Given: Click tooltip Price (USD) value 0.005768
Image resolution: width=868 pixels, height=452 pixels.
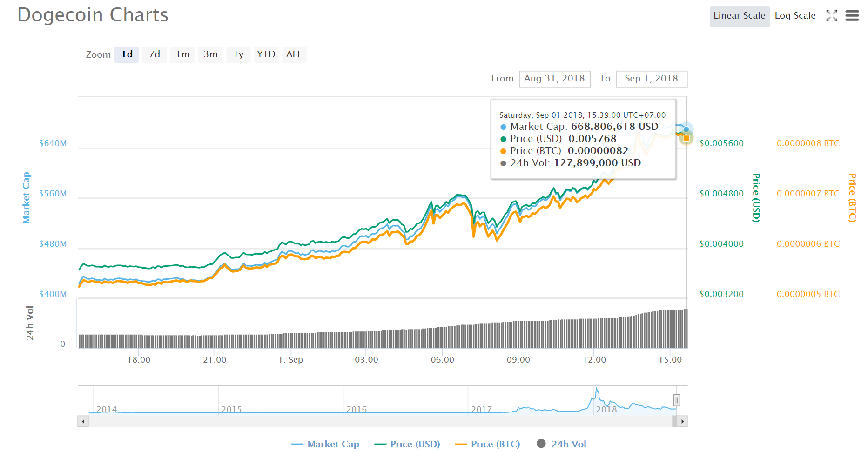Looking at the screenshot, I should coord(592,139).
